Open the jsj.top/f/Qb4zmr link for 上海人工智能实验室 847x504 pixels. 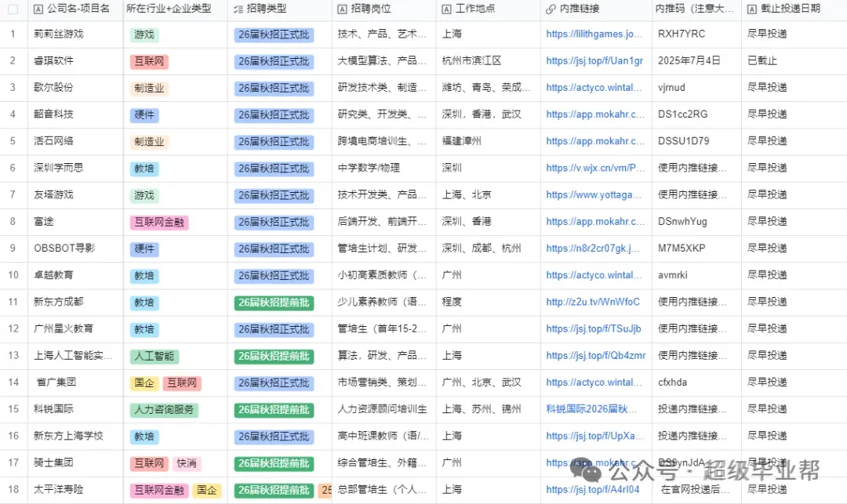(596, 356)
